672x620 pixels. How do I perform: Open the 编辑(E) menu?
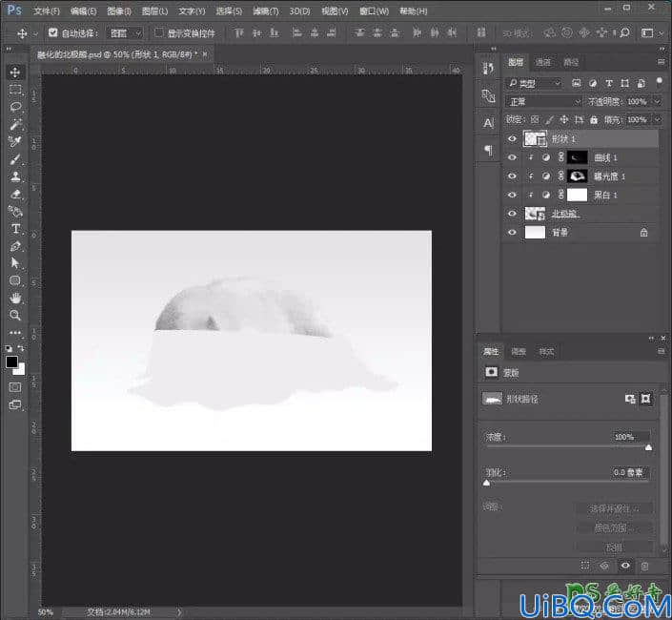tap(84, 11)
